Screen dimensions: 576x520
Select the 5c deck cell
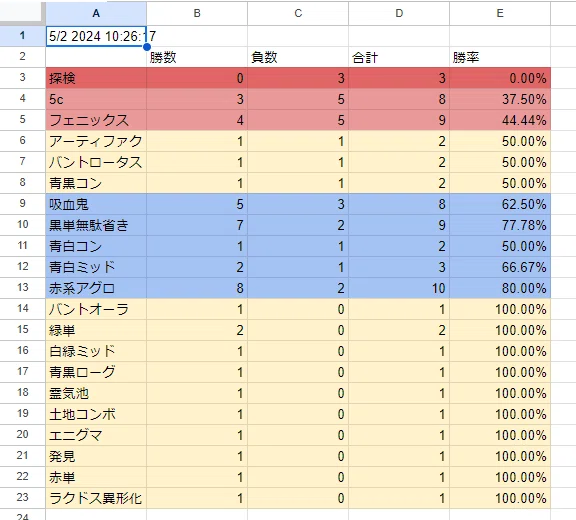[96, 99]
